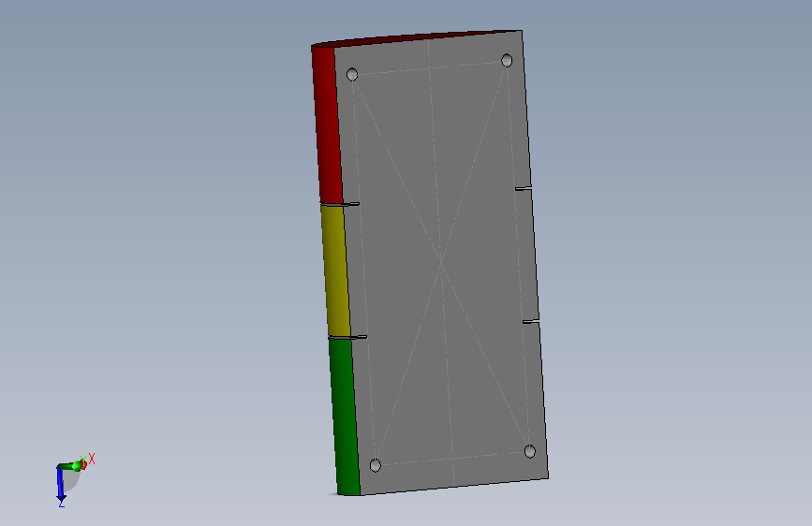Select the red side face of the plate
This screenshot has width=812, height=526.
327,125
